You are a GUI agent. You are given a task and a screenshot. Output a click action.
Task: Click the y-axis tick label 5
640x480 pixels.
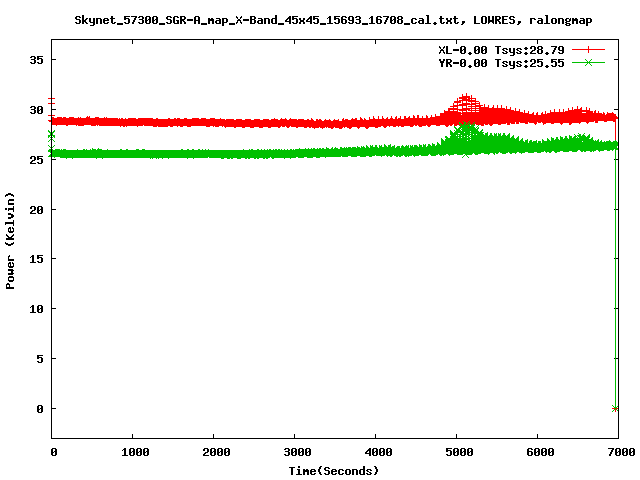[40, 359]
